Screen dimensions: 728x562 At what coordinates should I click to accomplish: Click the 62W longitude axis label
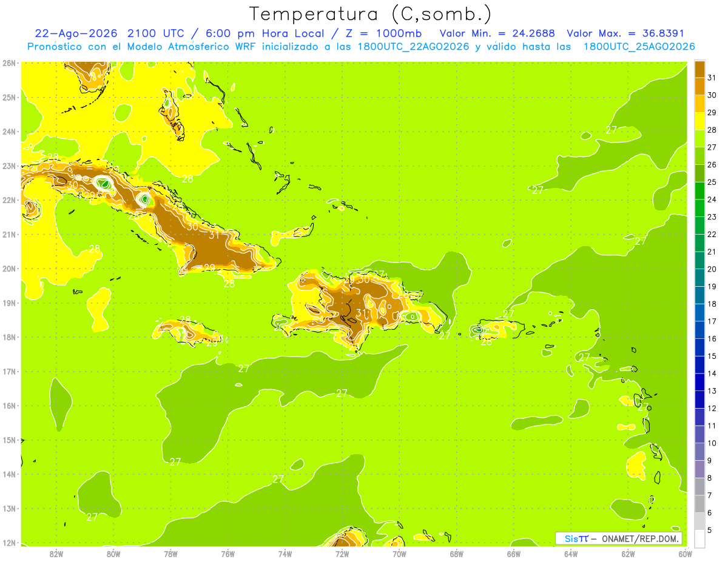[629, 554]
